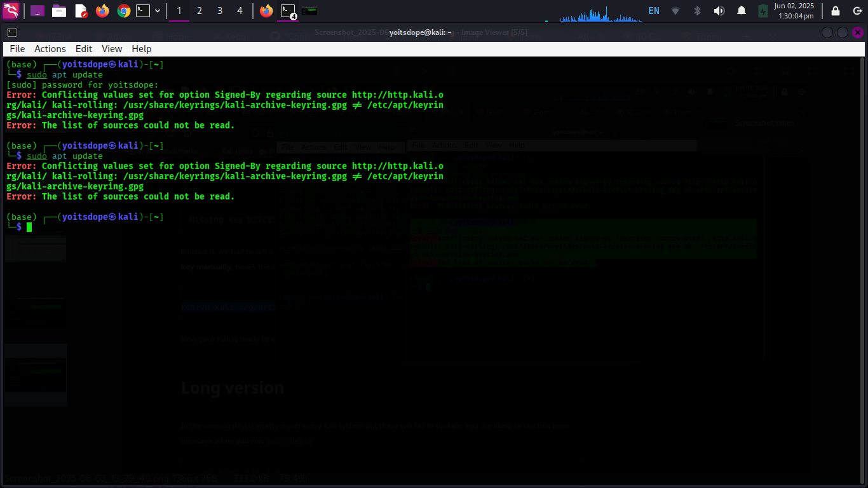
Task: Expand the terminal launcher dropdown arrow
Action: click(x=158, y=11)
